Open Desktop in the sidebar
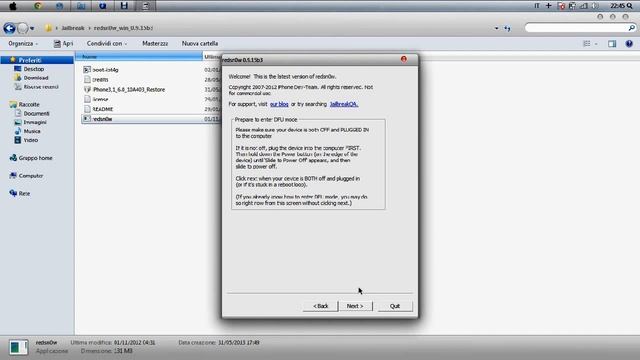The image size is (640, 360). tap(33, 69)
